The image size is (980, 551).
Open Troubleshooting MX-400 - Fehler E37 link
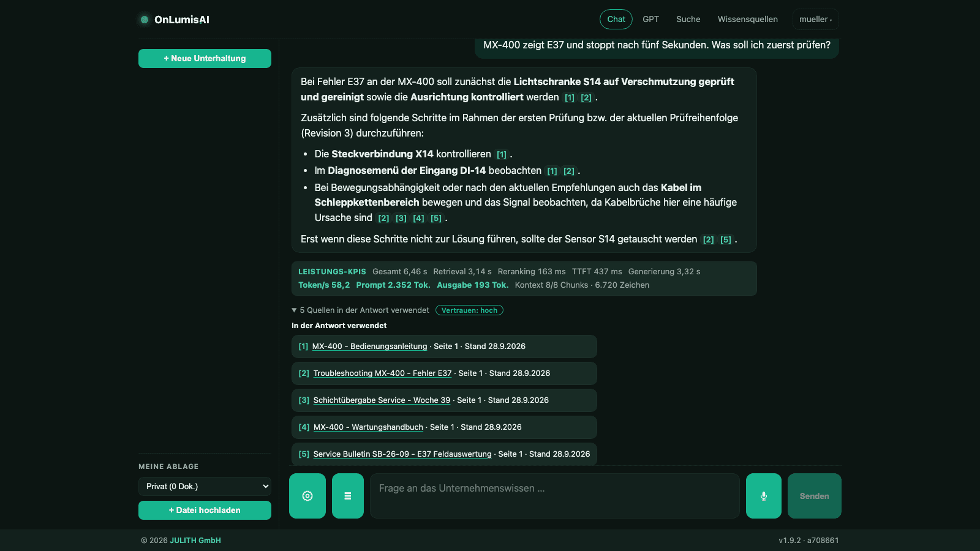coord(382,373)
